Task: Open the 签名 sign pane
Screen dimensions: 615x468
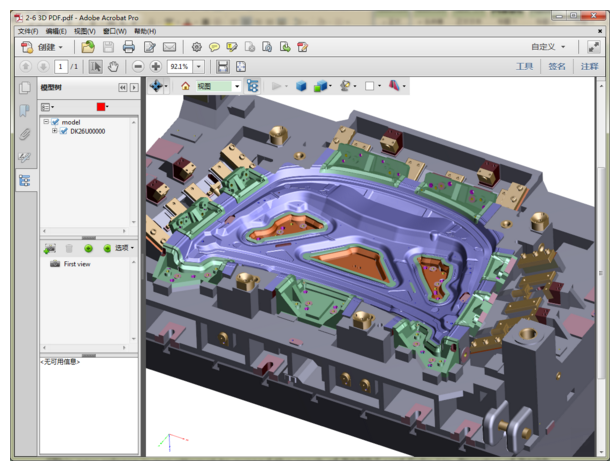Action: (x=557, y=66)
